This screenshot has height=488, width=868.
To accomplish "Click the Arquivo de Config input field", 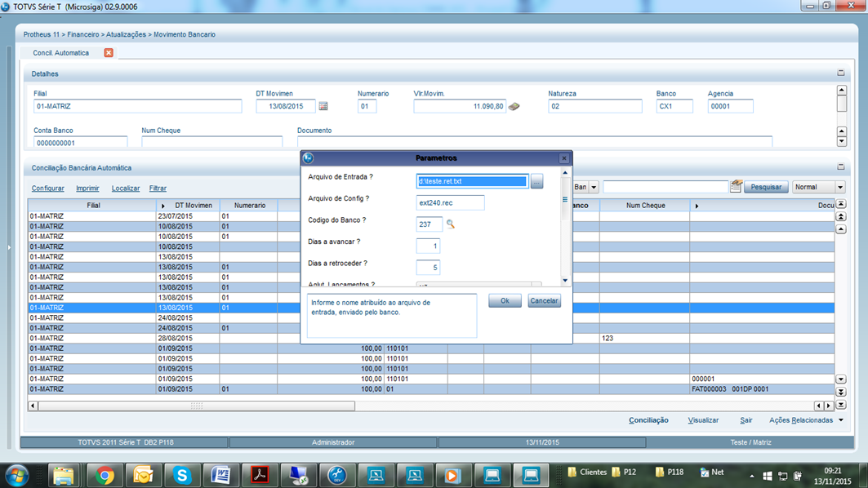I will click(450, 202).
